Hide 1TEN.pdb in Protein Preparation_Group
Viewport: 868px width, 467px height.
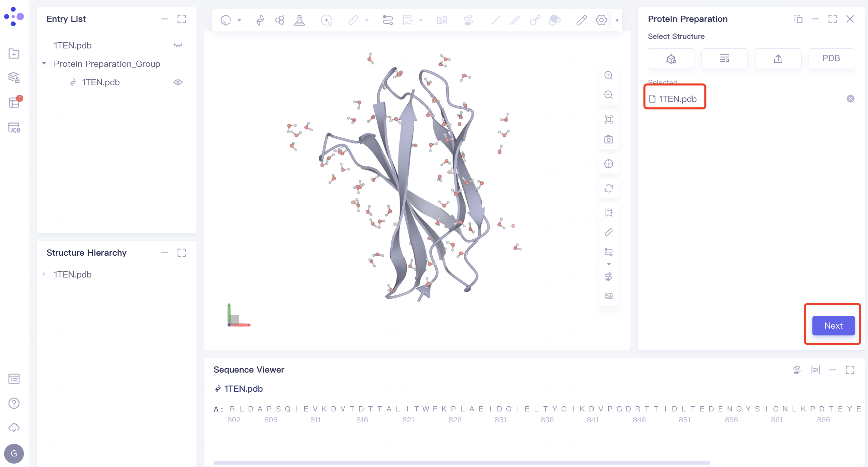[178, 82]
